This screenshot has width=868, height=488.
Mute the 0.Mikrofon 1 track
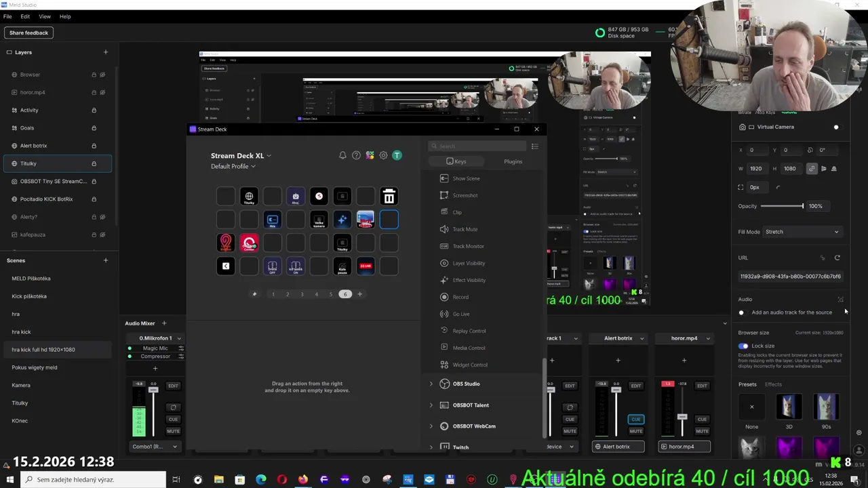click(173, 431)
